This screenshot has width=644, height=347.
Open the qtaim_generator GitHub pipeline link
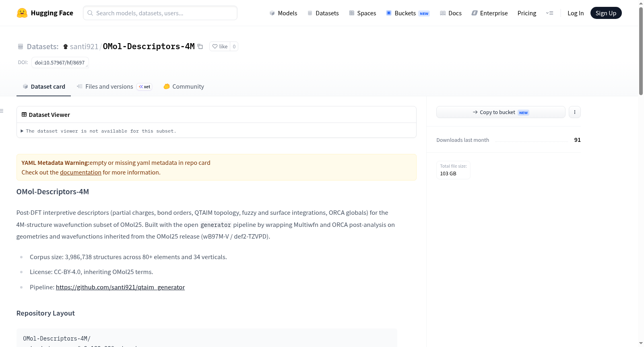click(120, 287)
